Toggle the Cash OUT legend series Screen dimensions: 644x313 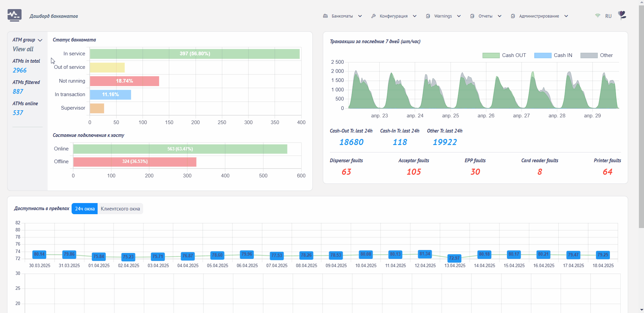pos(504,55)
